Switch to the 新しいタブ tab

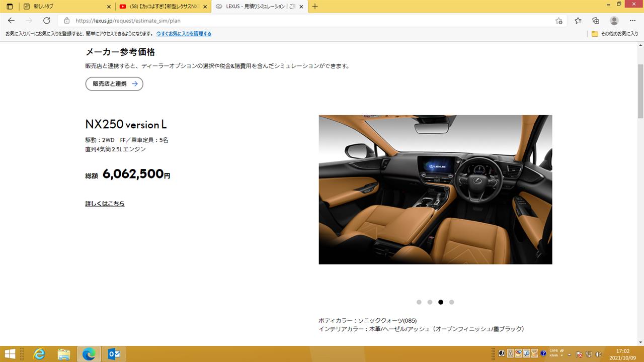(67, 7)
